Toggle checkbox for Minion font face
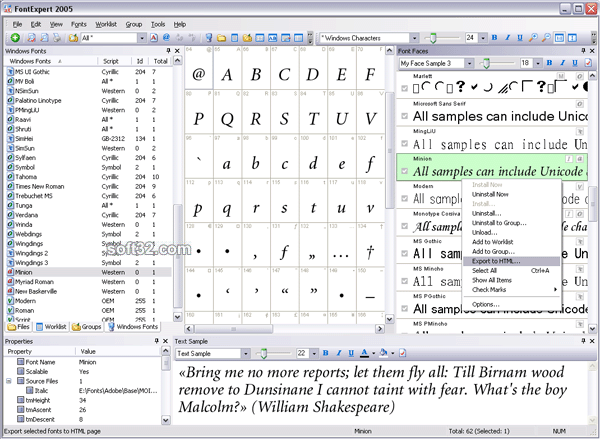Image resolution: width=600 pixels, height=439 pixels. pos(404,171)
